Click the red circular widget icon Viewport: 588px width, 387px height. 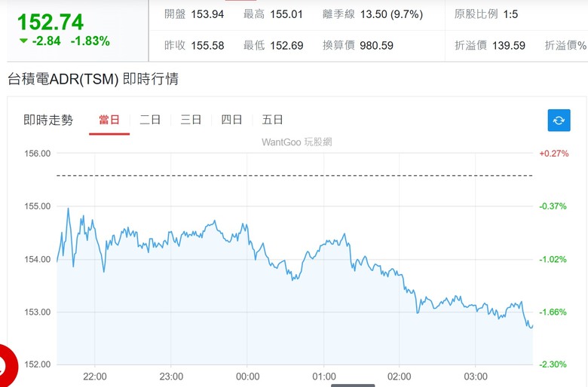click(7, 366)
